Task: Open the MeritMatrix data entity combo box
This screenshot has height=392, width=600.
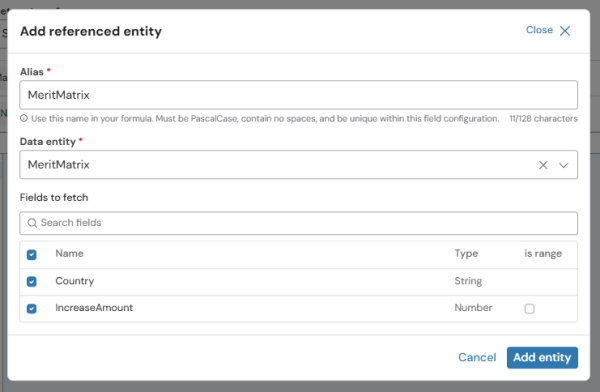Action: (298, 165)
